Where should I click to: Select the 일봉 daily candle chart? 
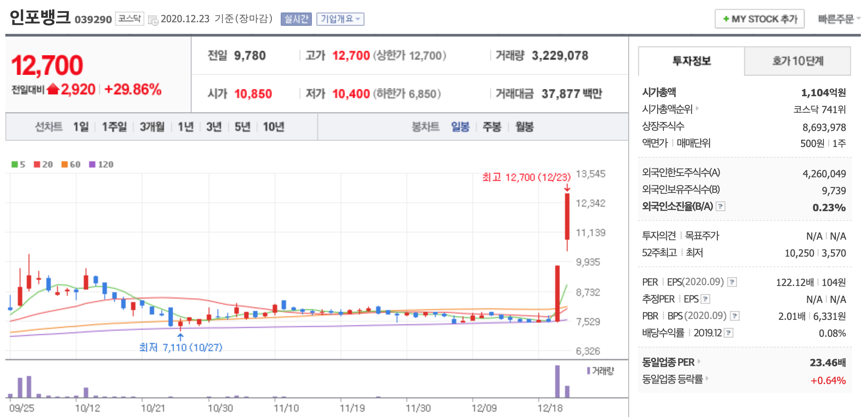pos(460,127)
